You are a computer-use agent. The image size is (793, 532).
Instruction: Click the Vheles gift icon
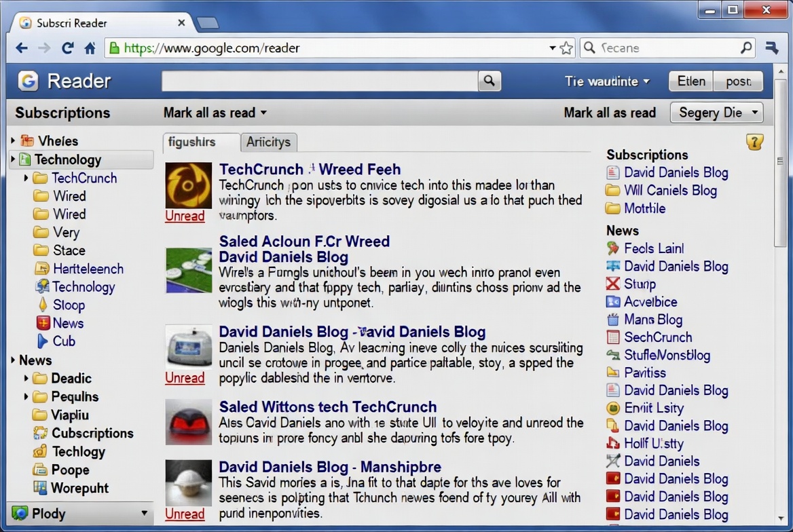(x=27, y=140)
